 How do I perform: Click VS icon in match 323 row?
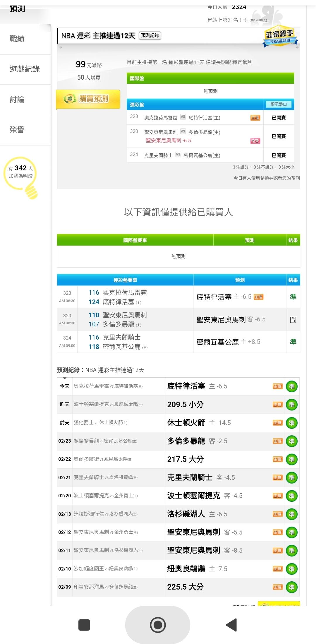[183, 117]
